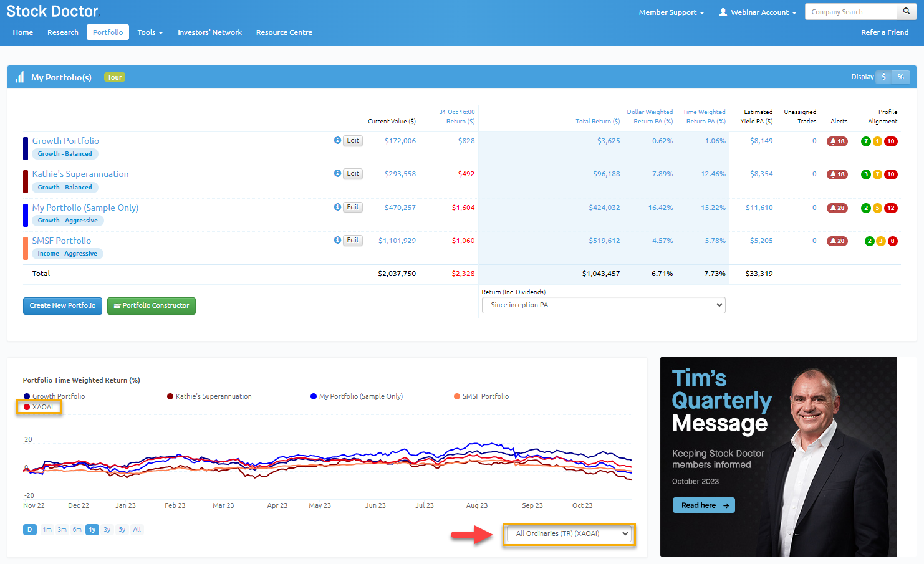The height and width of the screenshot is (564, 924).
Task: Click the My Portfolio(s) bar chart icon
Action: click(x=19, y=77)
